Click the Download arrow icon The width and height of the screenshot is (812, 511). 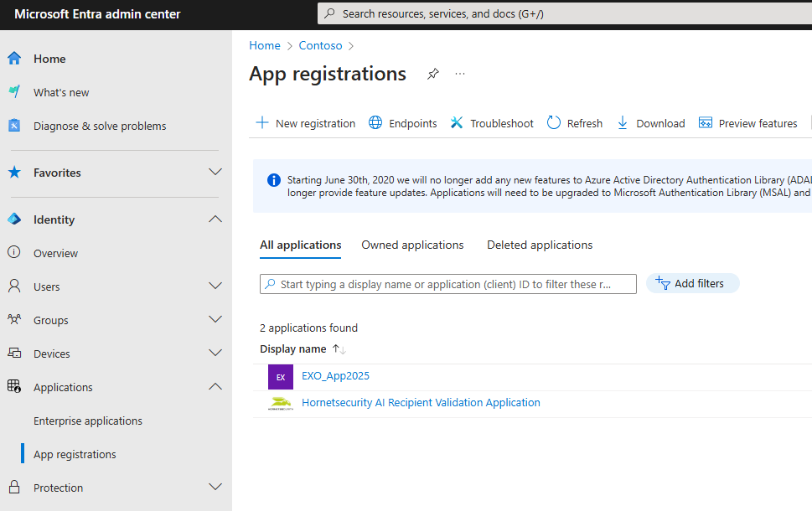coord(623,122)
